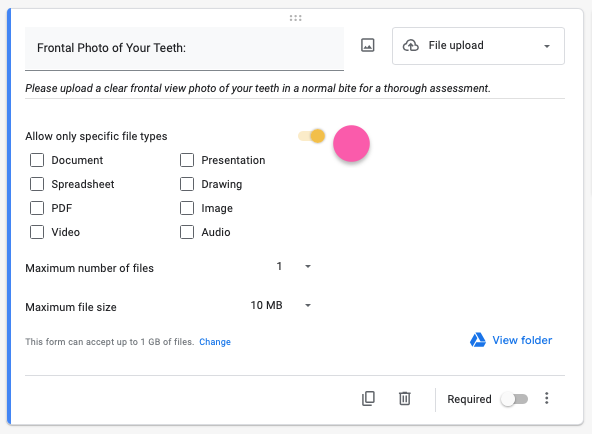Tick the Document checkbox
This screenshot has width=592, height=434.
[x=37, y=160]
